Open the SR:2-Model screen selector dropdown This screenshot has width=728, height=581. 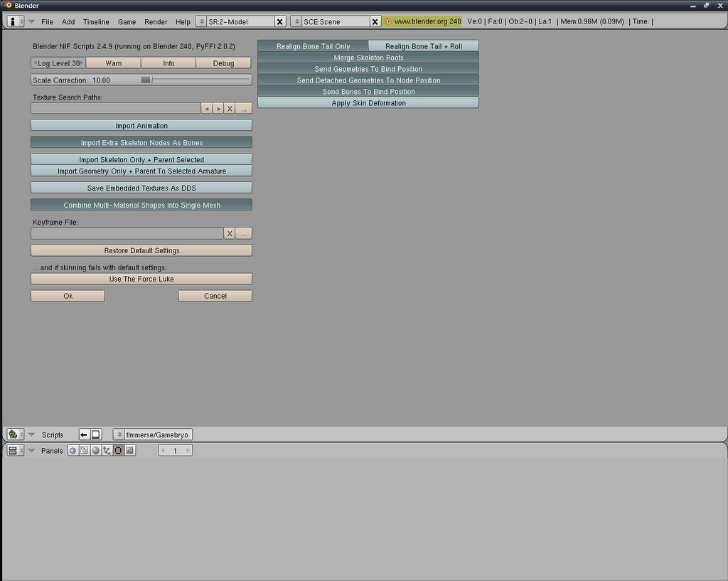[201, 22]
